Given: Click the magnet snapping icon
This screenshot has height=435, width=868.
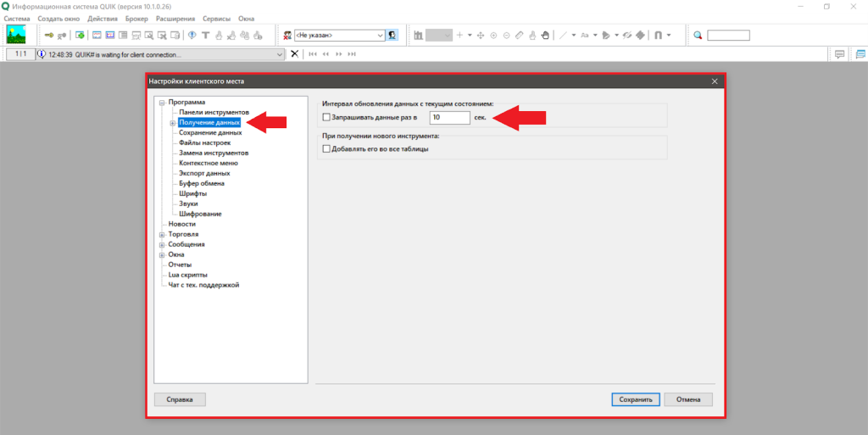Looking at the screenshot, I should (658, 36).
